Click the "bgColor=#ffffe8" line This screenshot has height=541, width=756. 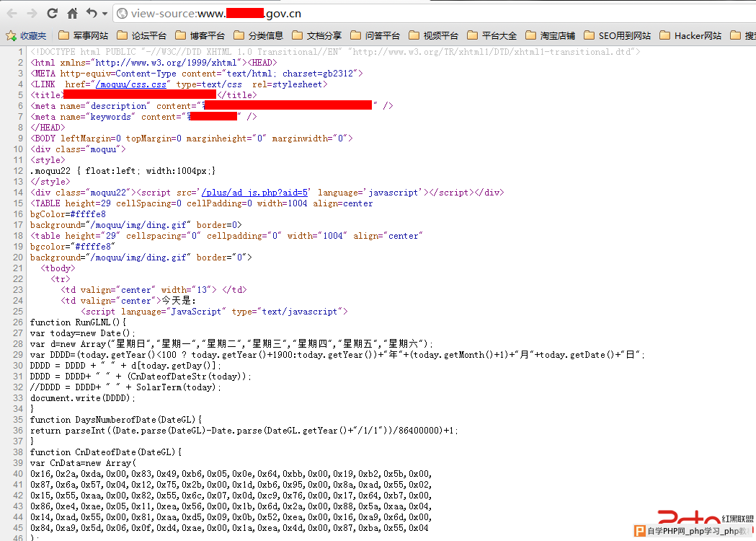(68, 214)
